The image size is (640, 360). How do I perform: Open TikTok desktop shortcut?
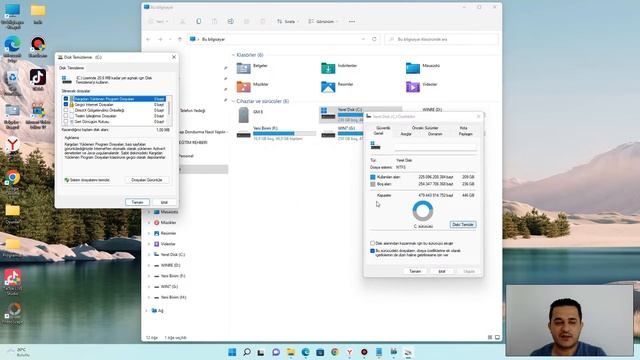point(38,80)
